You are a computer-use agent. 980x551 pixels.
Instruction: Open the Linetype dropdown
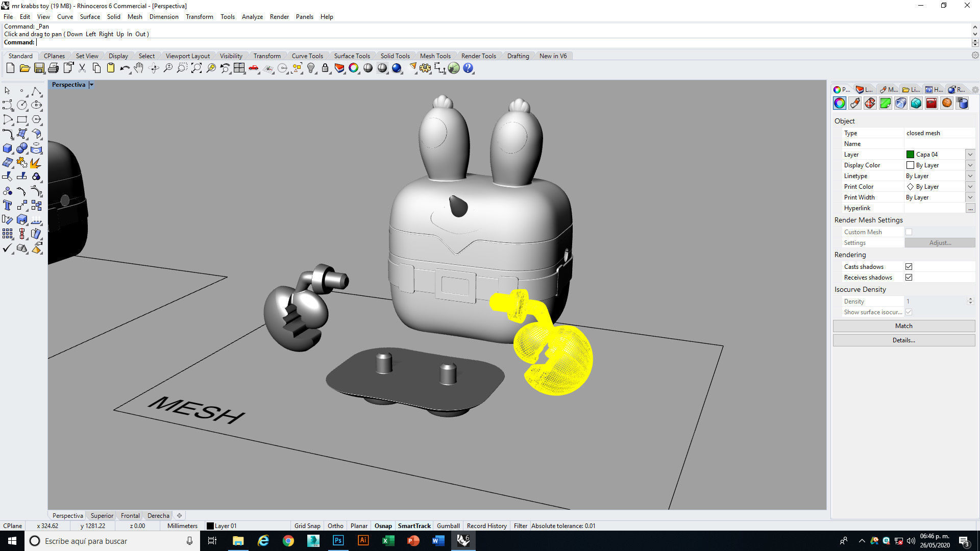(970, 176)
